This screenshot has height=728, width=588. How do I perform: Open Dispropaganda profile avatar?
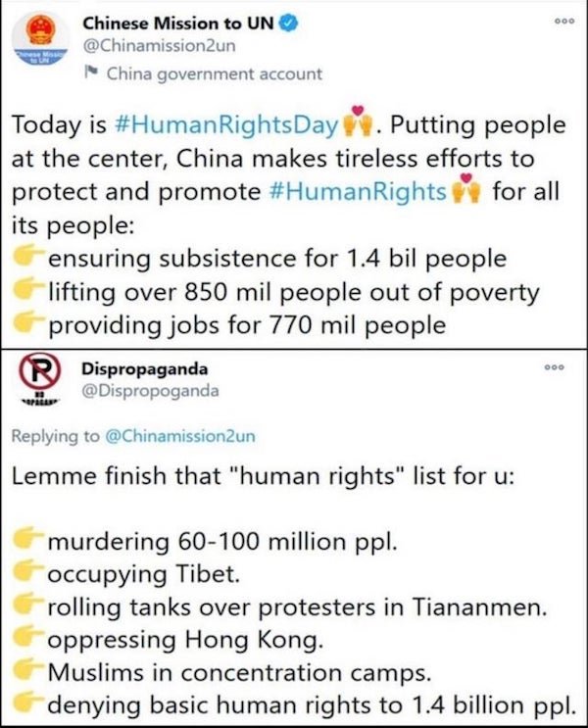pyautogui.click(x=39, y=377)
